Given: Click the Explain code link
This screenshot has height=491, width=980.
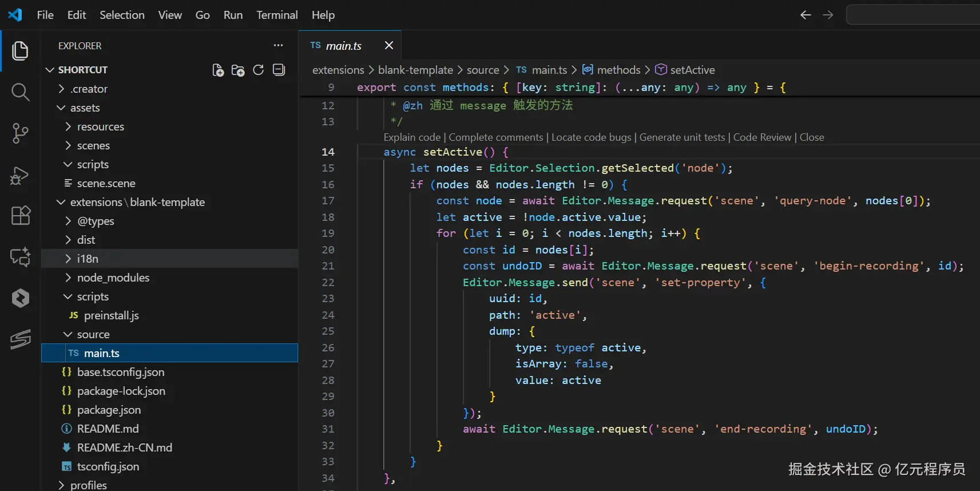Looking at the screenshot, I should (x=412, y=137).
